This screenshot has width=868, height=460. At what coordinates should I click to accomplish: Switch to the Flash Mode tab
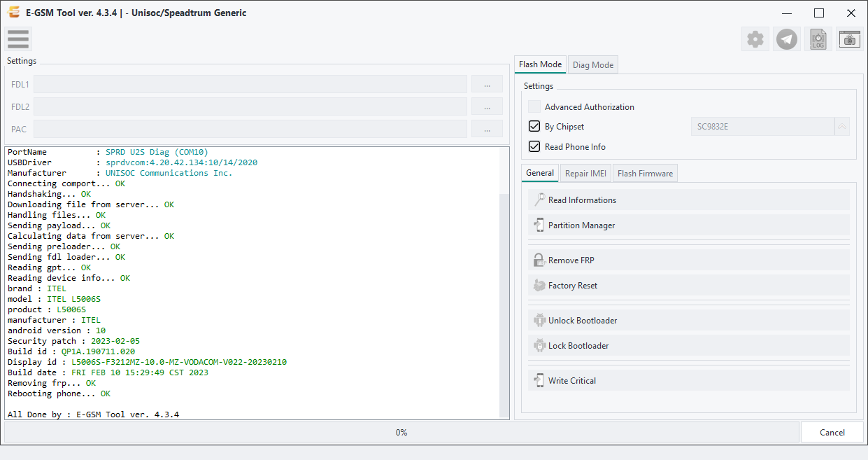540,64
